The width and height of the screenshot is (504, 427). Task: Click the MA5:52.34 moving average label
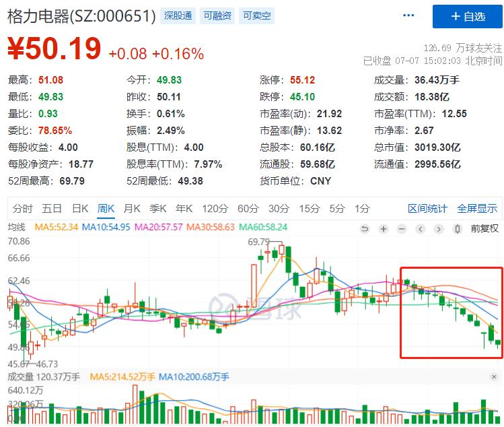[57, 227]
